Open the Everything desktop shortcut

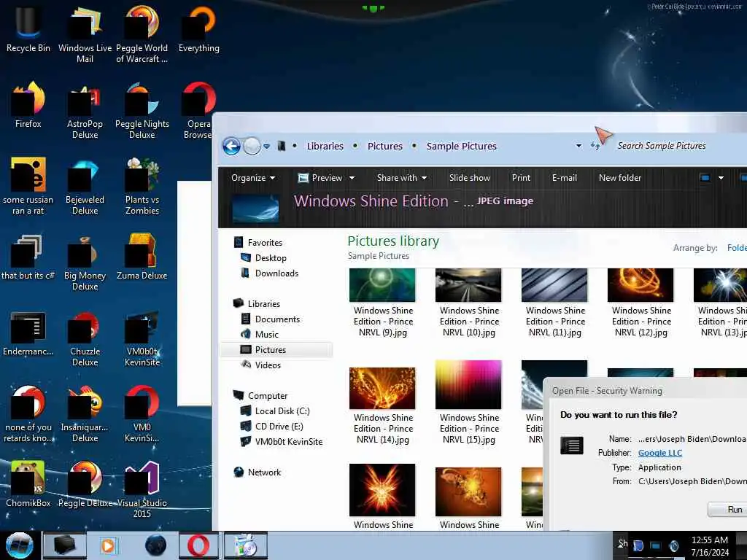point(199,28)
